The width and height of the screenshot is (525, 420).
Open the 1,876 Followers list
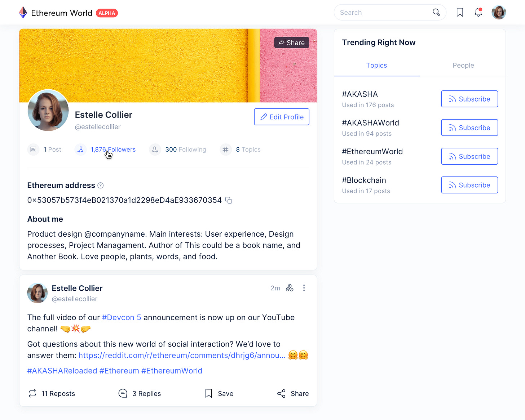tap(113, 149)
